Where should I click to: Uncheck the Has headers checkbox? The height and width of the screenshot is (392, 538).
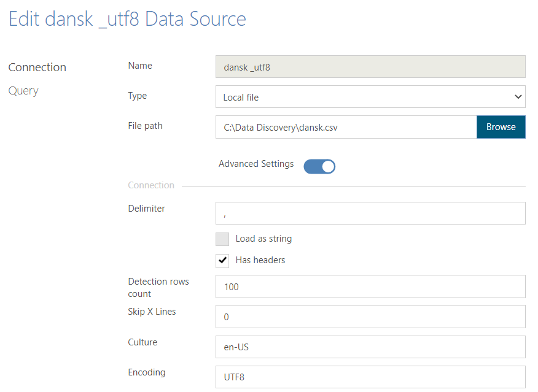pyautogui.click(x=222, y=260)
